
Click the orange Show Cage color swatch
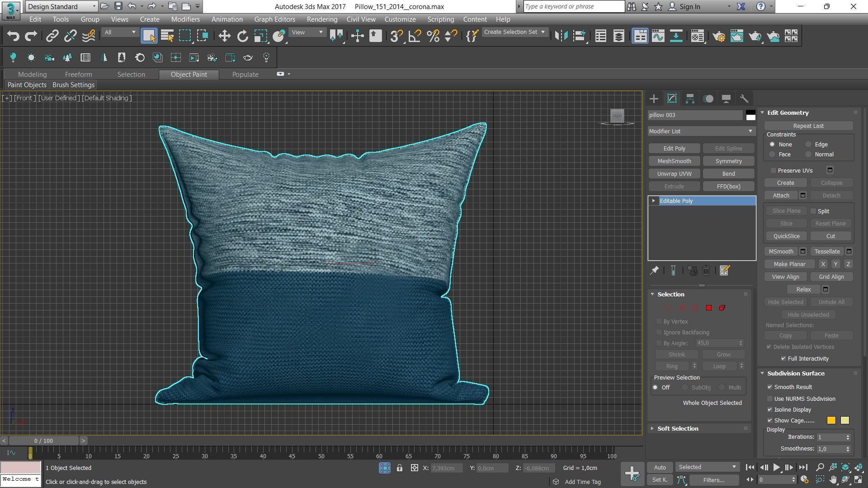click(831, 421)
